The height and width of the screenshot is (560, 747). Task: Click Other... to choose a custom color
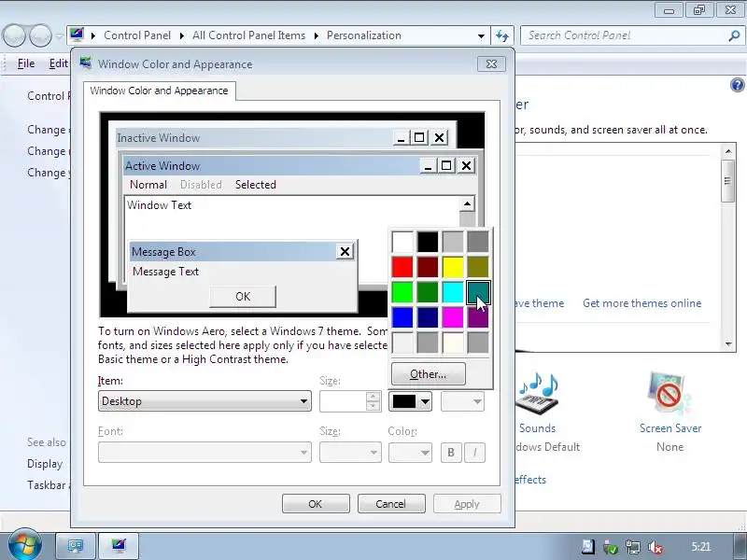click(429, 374)
